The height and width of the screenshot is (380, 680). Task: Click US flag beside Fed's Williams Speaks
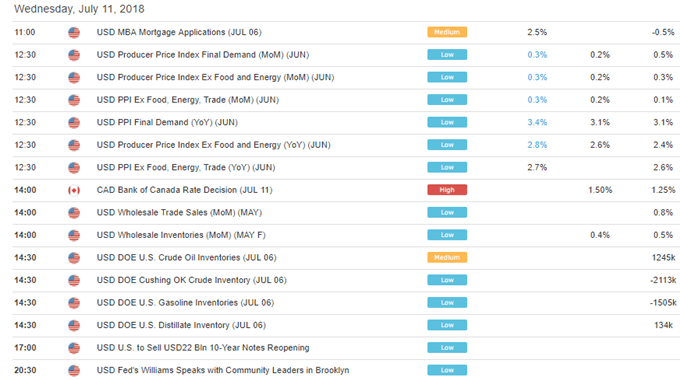coord(74,371)
